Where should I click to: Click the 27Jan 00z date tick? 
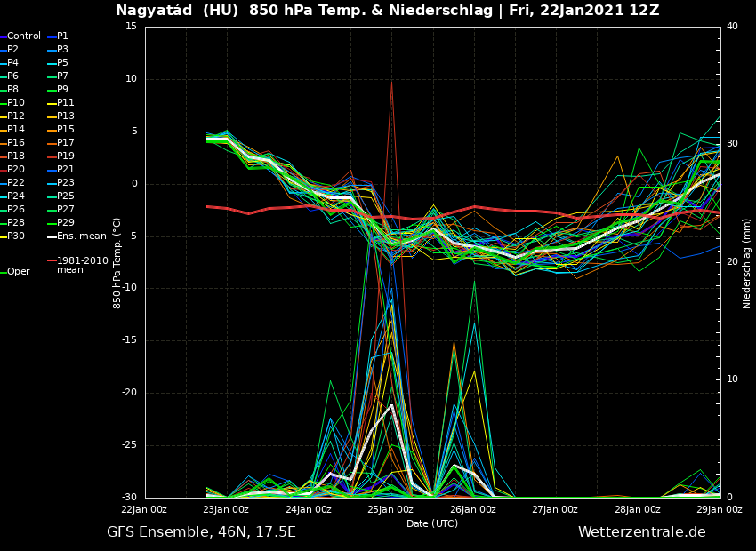pyautogui.click(x=555, y=510)
